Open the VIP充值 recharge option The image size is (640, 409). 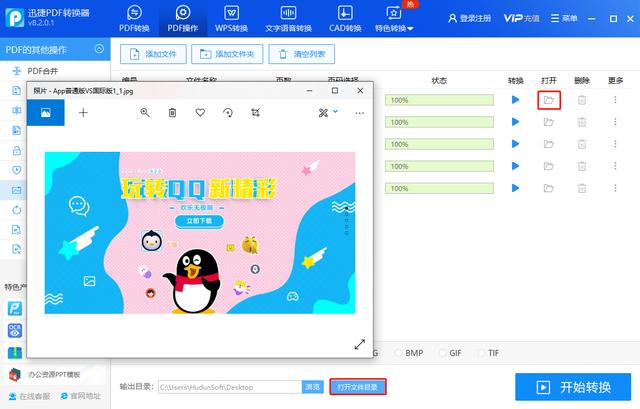pos(521,18)
